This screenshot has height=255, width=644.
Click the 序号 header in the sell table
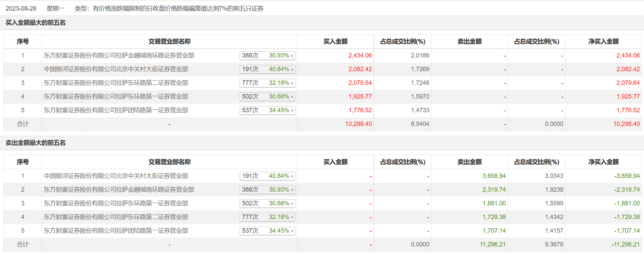[23, 162]
